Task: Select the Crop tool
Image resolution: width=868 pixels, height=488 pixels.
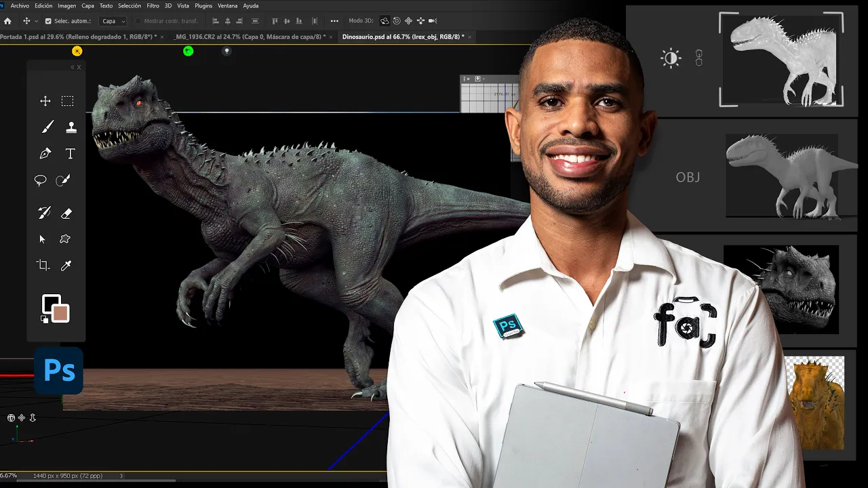Action: coord(43,266)
